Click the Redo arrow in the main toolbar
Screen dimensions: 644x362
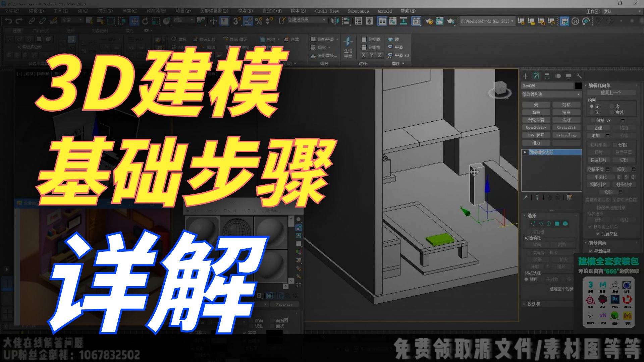tap(19, 21)
